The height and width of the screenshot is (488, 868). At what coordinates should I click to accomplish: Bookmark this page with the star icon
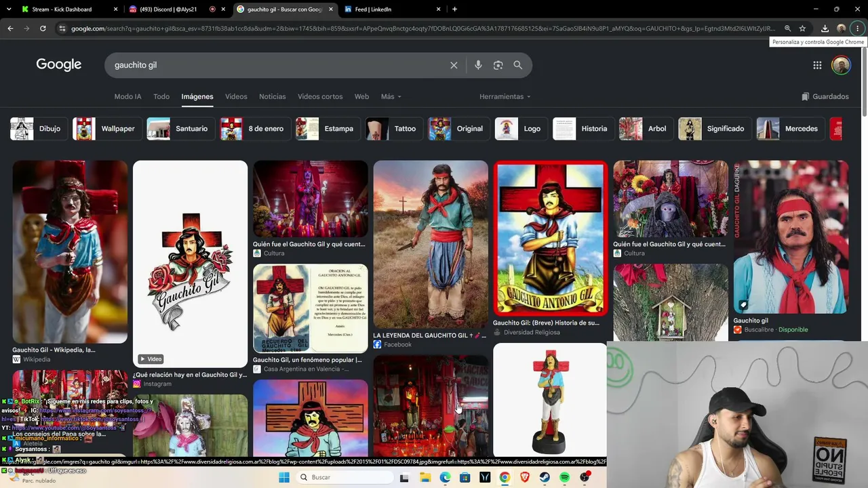pos(802,28)
